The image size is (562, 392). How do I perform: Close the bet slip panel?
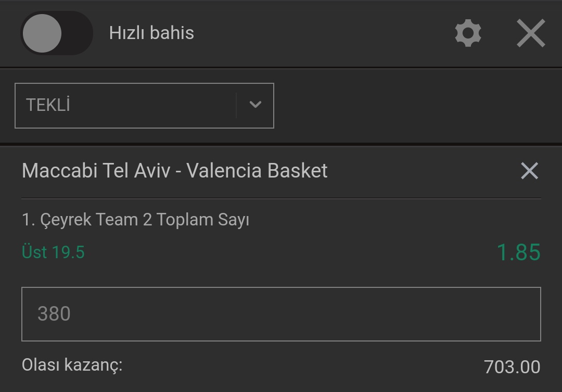click(531, 33)
